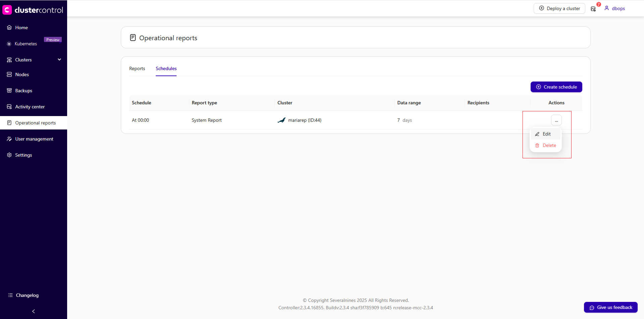The height and width of the screenshot is (319, 644).
Task: Open Changelog from the sidebar bottom
Action: tap(27, 295)
